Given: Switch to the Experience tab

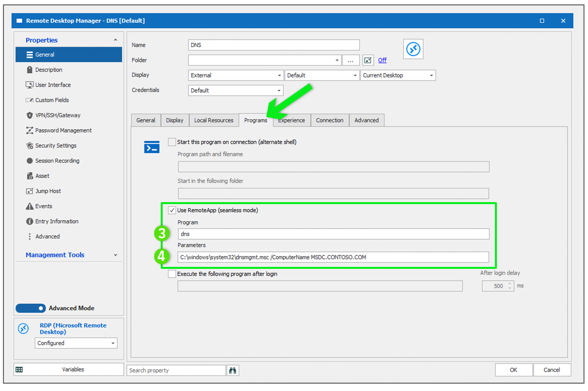Looking at the screenshot, I should (292, 121).
